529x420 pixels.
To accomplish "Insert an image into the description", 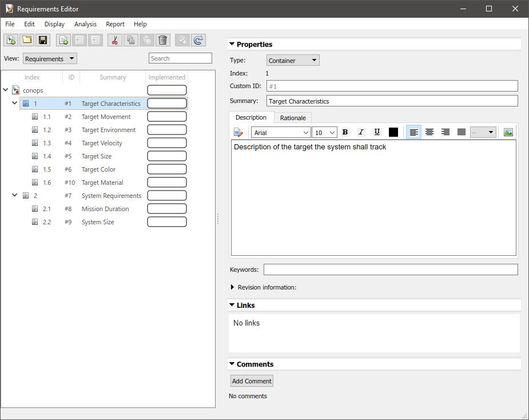I will pos(508,132).
